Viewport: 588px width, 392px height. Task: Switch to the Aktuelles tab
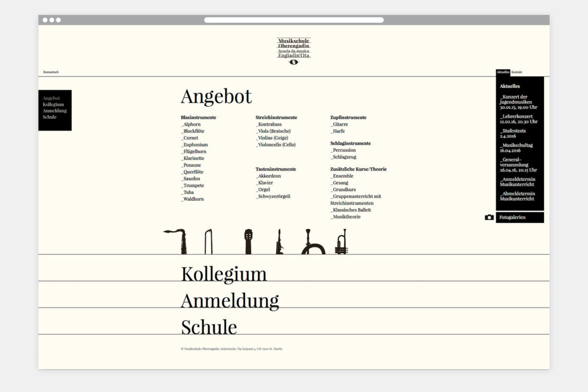pos(503,72)
